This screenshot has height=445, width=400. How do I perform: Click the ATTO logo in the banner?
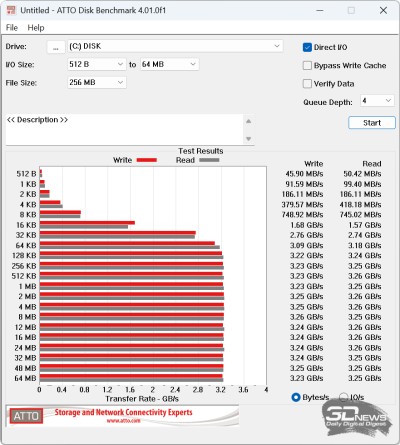26,416
